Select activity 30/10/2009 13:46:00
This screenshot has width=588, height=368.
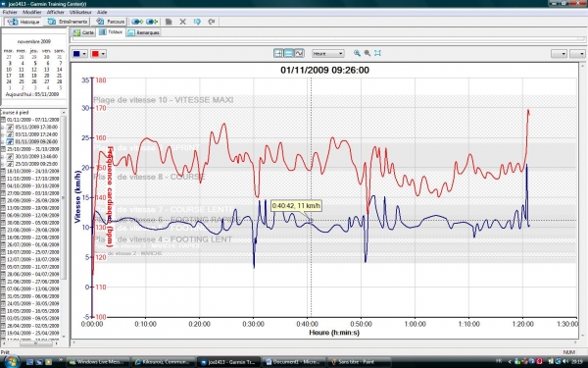coord(36,157)
